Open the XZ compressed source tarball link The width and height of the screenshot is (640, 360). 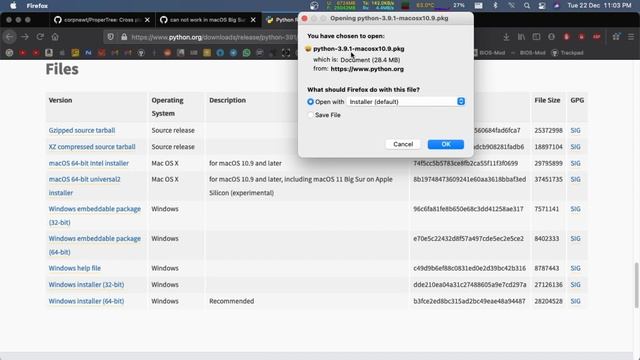pyautogui.click(x=92, y=147)
